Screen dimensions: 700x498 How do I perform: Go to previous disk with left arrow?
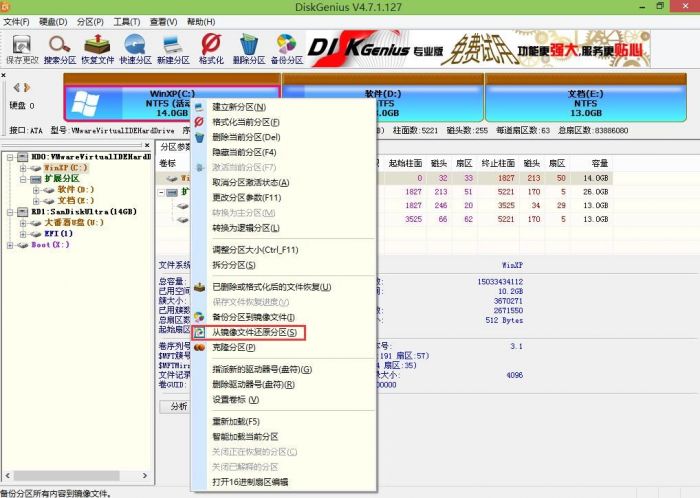pos(17,87)
